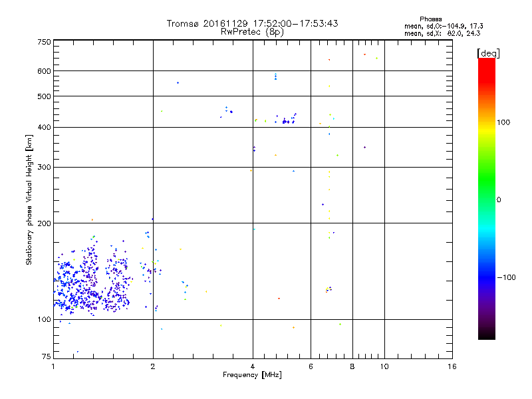Click the y-axis tick label '100'
The height and width of the screenshot is (399, 532).
coord(44,320)
